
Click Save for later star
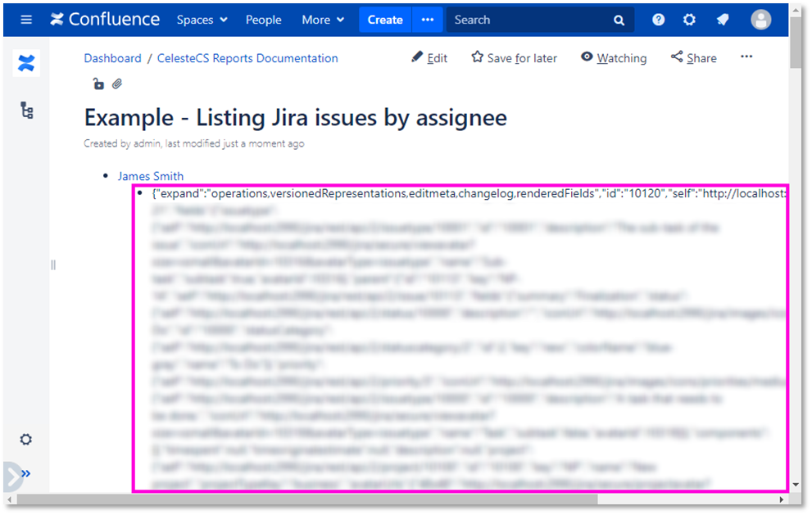click(515, 58)
